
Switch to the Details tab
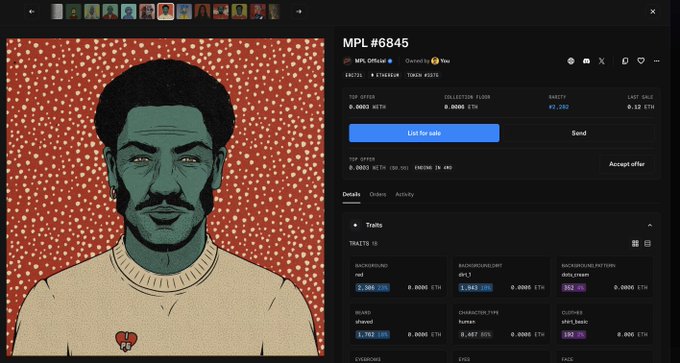351,194
